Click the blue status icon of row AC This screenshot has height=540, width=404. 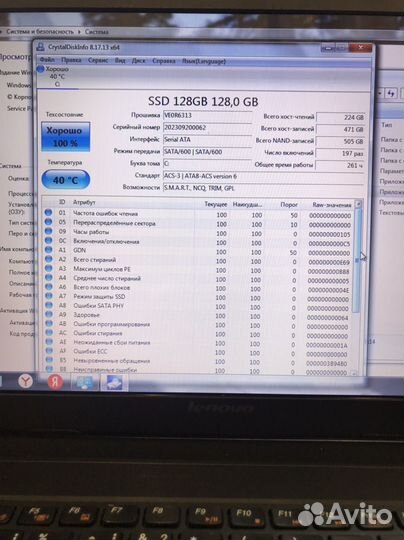coord(49,332)
